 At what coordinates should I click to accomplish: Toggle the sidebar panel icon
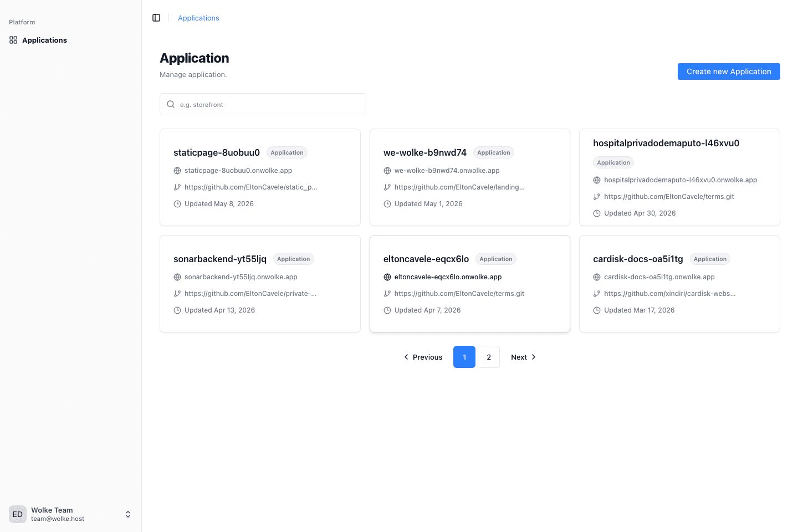click(156, 18)
